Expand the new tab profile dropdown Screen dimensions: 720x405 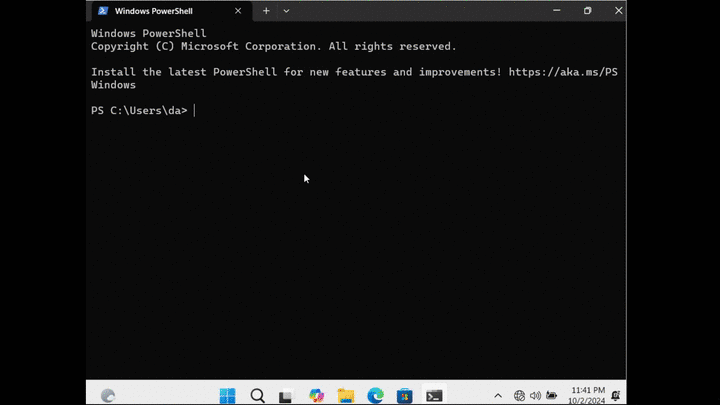coord(286,11)
